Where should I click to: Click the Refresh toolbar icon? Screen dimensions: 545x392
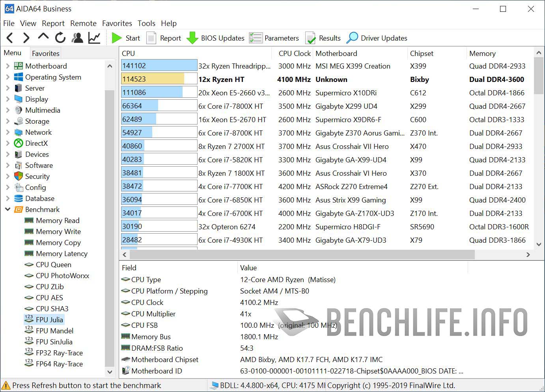coord(60,38)
